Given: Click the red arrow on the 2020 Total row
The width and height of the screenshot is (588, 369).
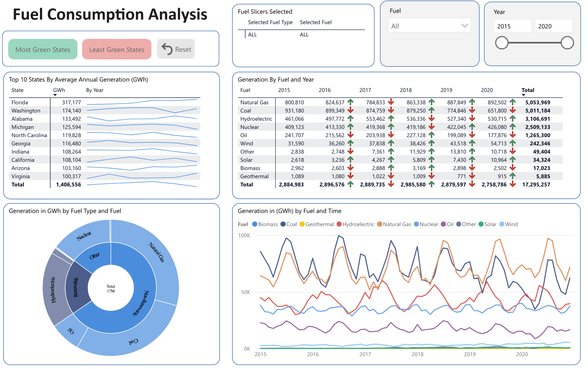Looking at the screenshot, I should click(x=513, y=184).
